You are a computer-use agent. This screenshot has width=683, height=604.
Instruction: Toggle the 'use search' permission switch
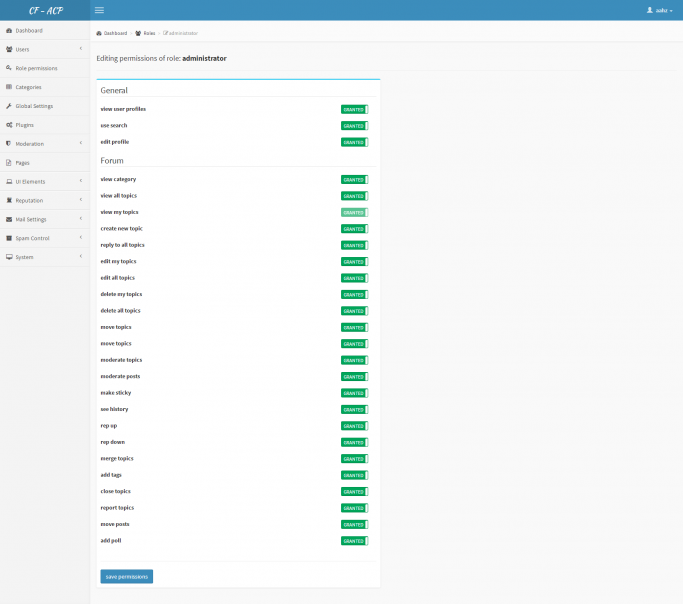coord(355,126)
